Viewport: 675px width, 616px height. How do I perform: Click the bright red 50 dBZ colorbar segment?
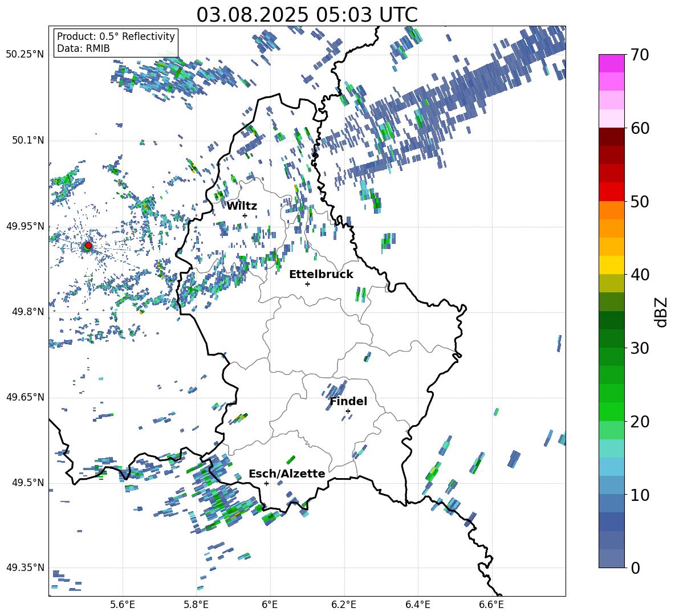(x=611, y=192)
